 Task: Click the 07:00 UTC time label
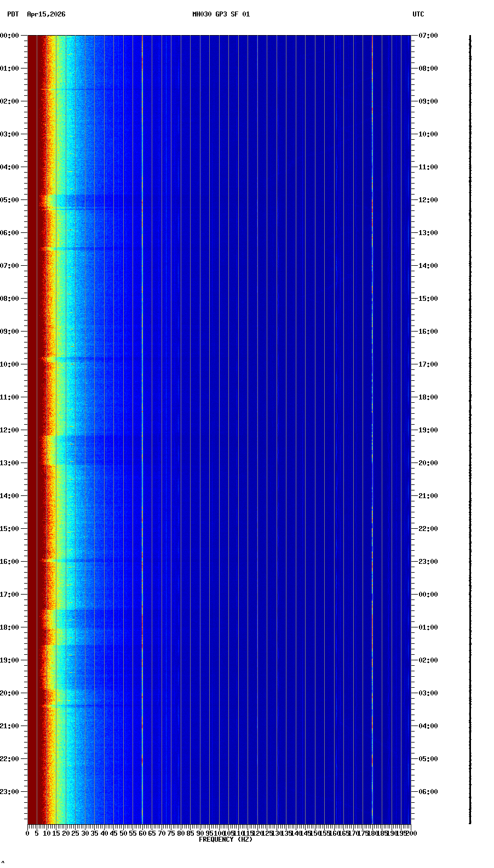428,36
